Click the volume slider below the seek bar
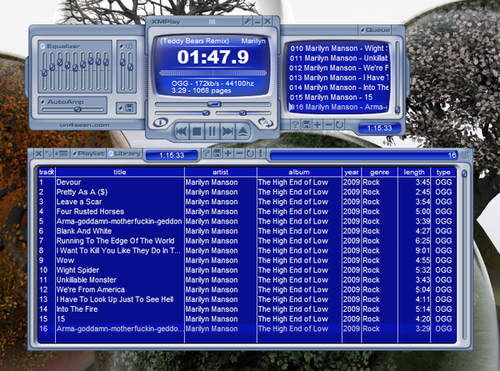This screenshot has height=371, width=500. pyautogui.click(x=182, y=113)
